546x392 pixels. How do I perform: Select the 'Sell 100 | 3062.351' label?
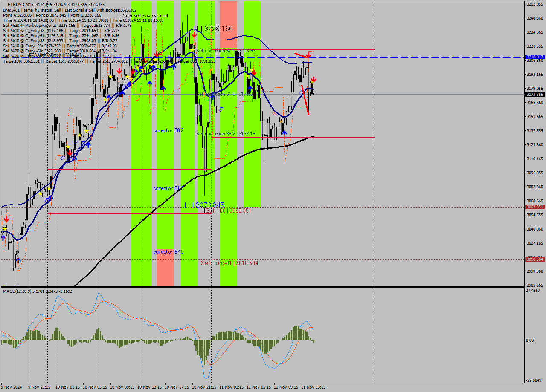tap(228, 210)
